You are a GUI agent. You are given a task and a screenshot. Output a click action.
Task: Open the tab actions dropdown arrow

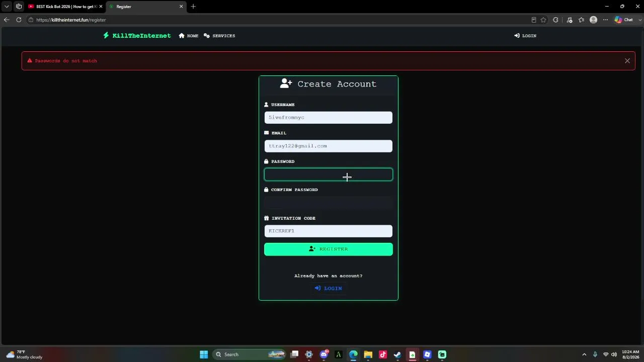(7, 7)
